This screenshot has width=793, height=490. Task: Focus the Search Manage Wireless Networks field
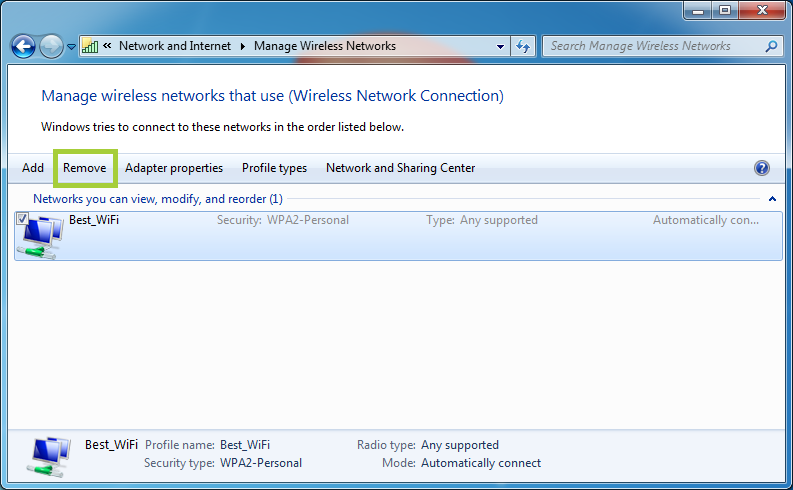point(650,46)
